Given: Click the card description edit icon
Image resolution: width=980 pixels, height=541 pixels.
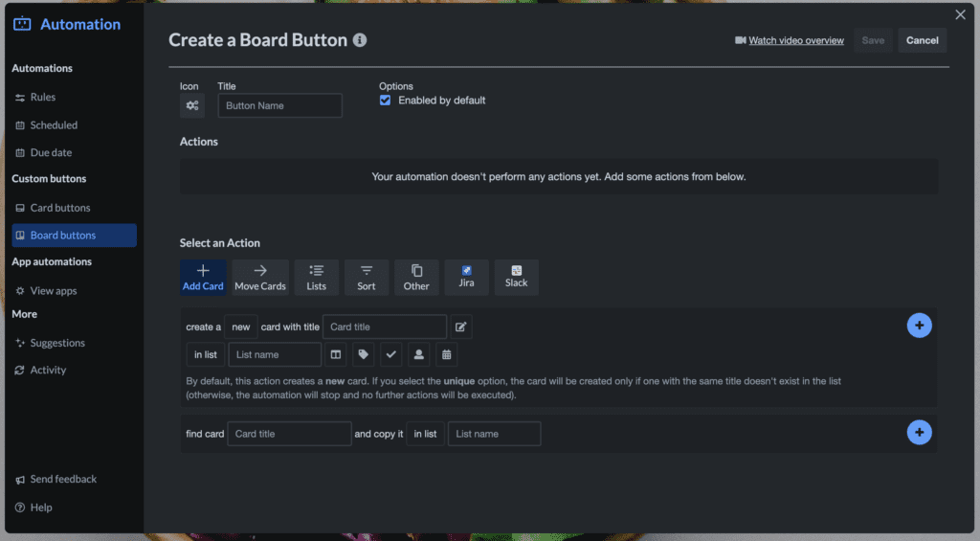Looking at the screenshot, I should point(461,327).
